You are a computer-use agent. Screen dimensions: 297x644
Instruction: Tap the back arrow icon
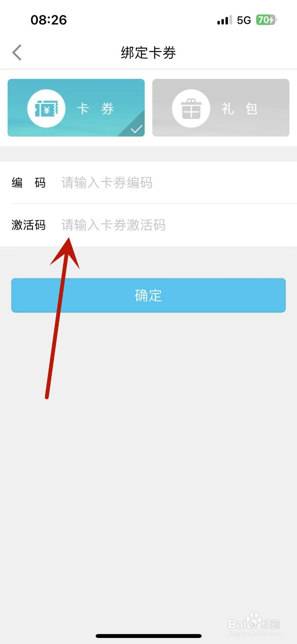point(17,52)
